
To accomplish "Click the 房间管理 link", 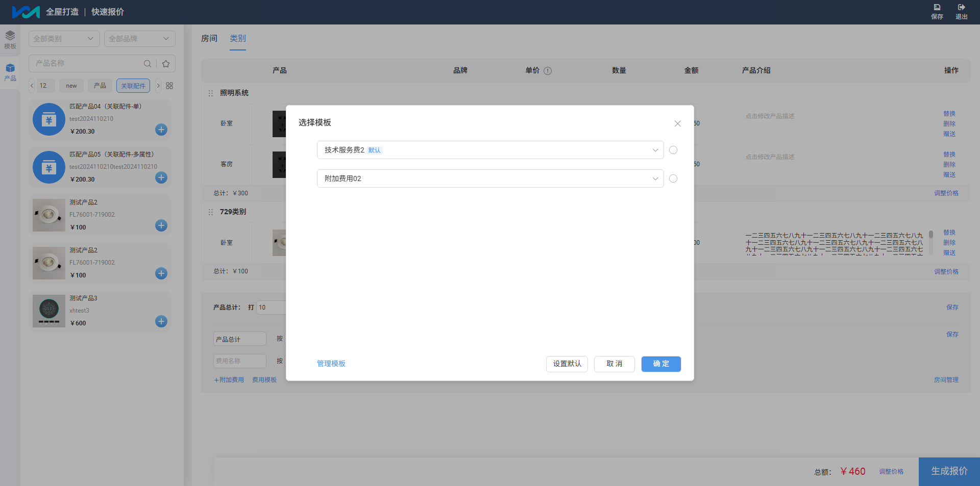I will pos(946,380).
